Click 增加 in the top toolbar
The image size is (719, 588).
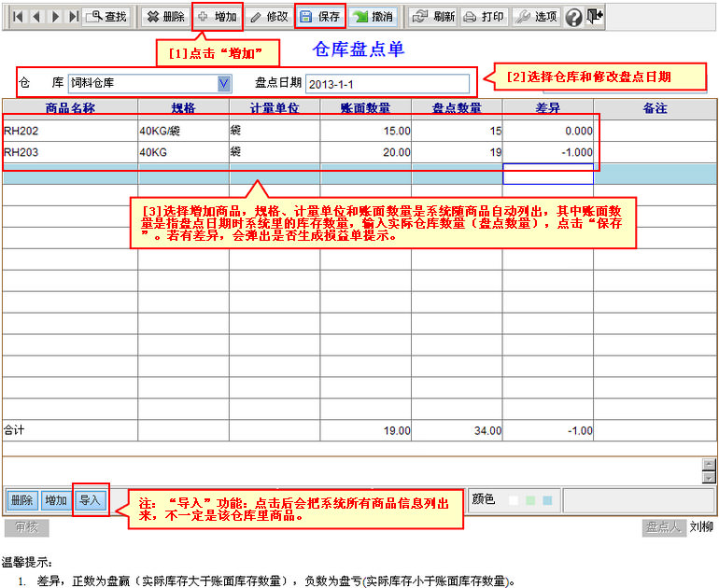pyautogui.click(x=217, y=17)
